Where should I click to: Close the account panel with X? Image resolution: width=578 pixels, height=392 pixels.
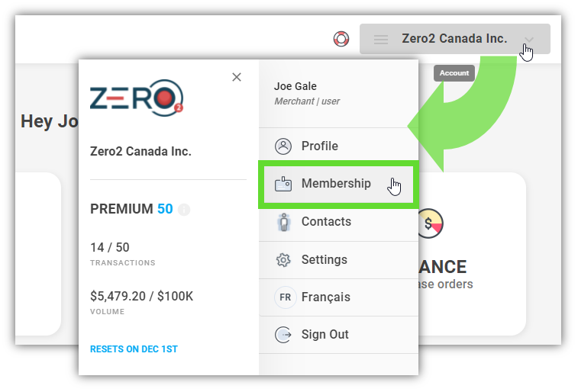[237, 77]
